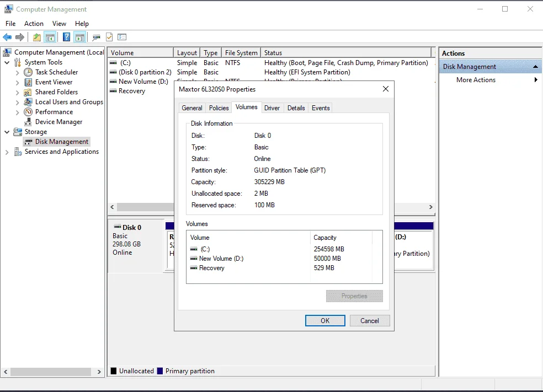Viewport: 543px width, 392px height.
Task: Click the gray Forward arrow in toolbar
Action: (20, 37)
